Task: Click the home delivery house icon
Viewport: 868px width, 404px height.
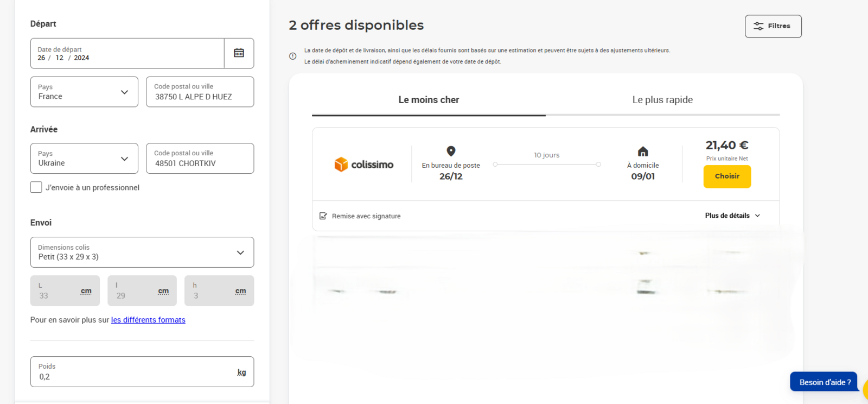Action: tap(643, 151)
